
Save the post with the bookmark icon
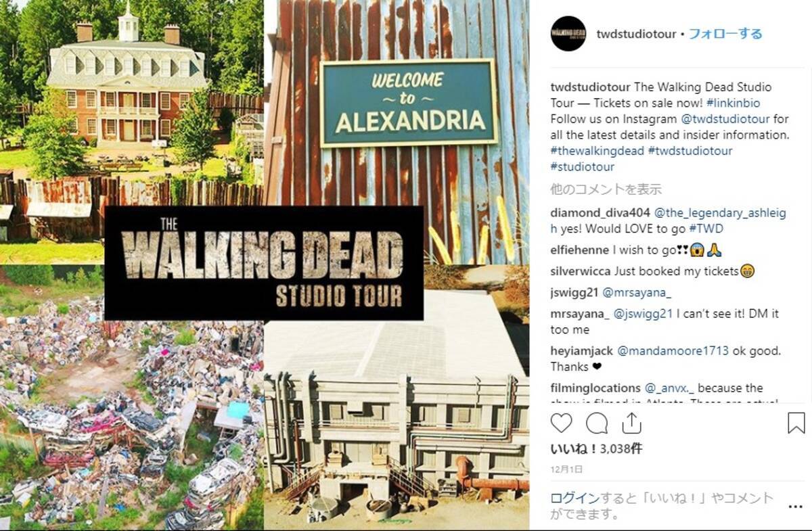(796, 423)
